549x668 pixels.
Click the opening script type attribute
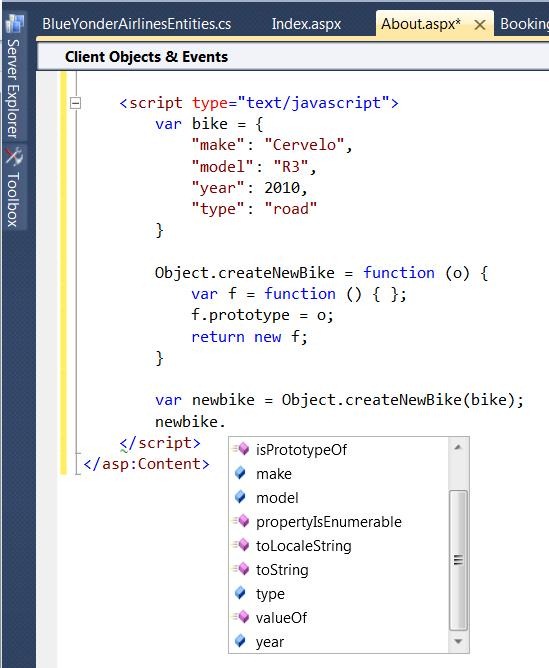(291, 103)
